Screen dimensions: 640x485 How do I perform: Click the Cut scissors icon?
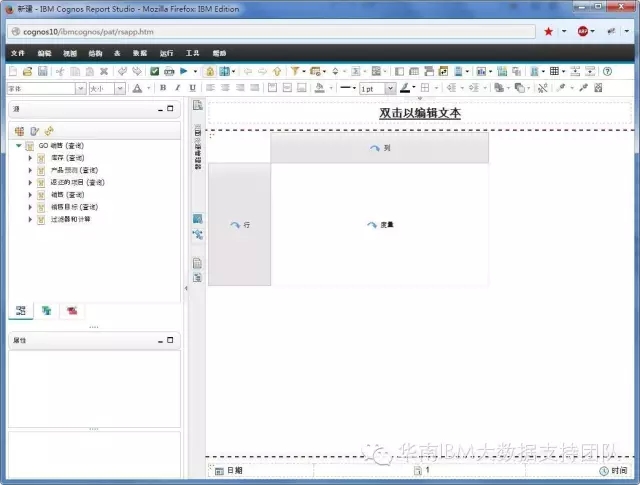coord(60,71)
